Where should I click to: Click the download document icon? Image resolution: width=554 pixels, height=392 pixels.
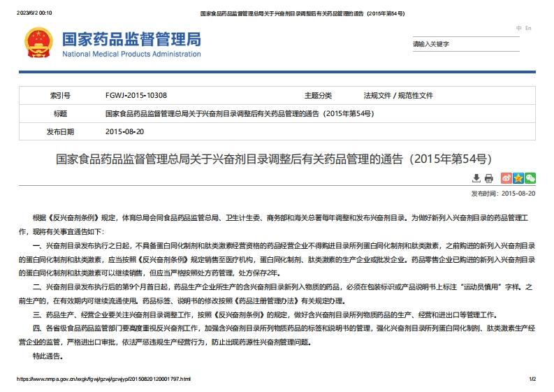click(476, 178)
